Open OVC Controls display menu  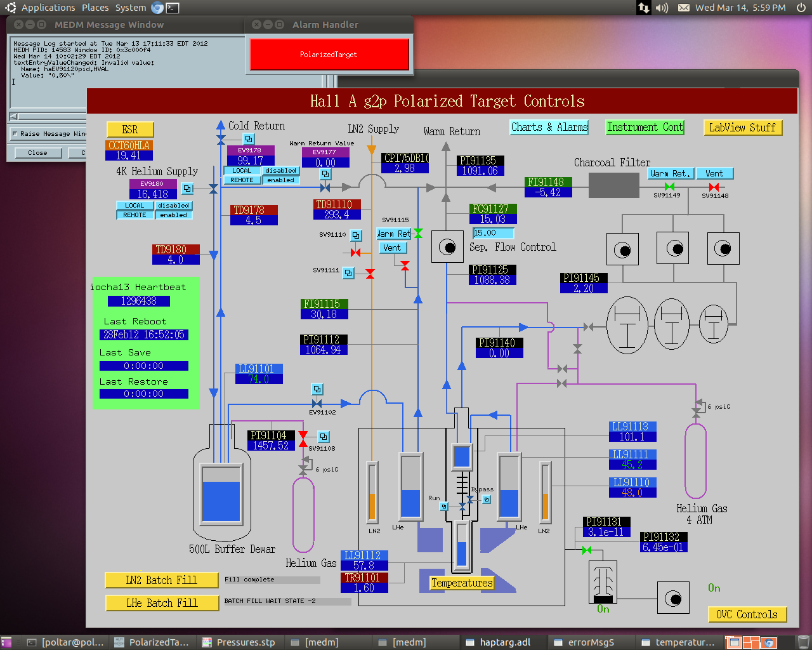click(x=747, y=614)
